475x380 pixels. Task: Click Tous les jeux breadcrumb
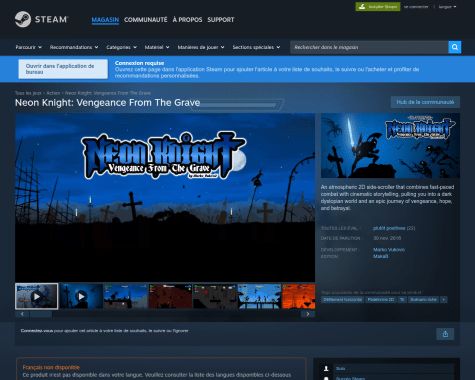pos(28,93)
